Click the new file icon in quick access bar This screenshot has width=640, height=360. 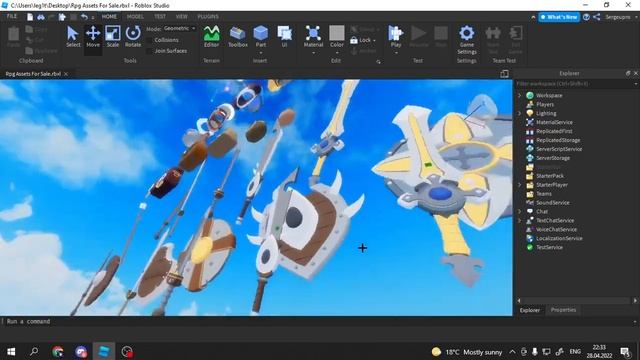point(30,17)
